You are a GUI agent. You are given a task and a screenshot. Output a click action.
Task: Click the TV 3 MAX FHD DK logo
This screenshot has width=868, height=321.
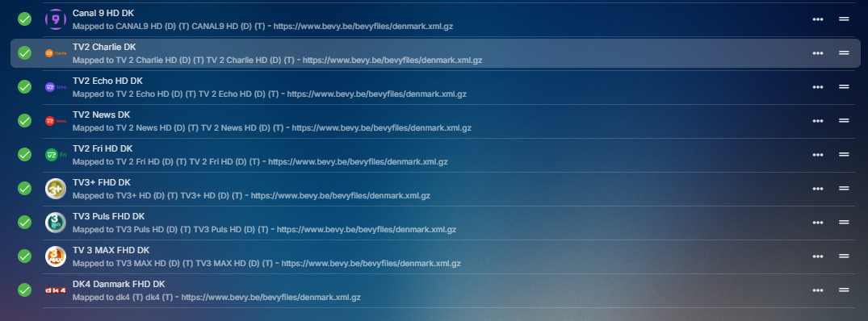click(56, 256)
